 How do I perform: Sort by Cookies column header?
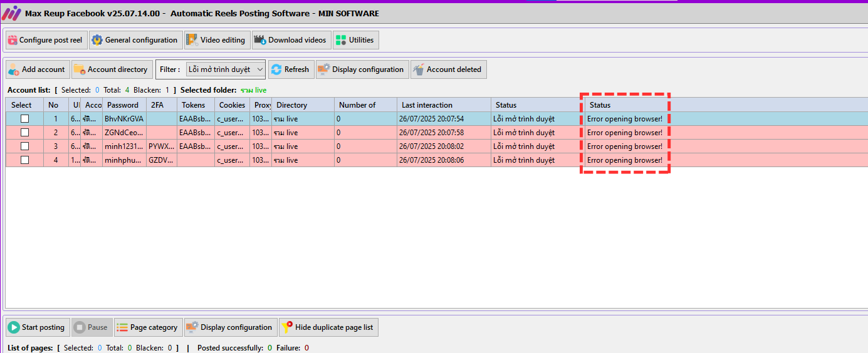(x=232, y=105)
